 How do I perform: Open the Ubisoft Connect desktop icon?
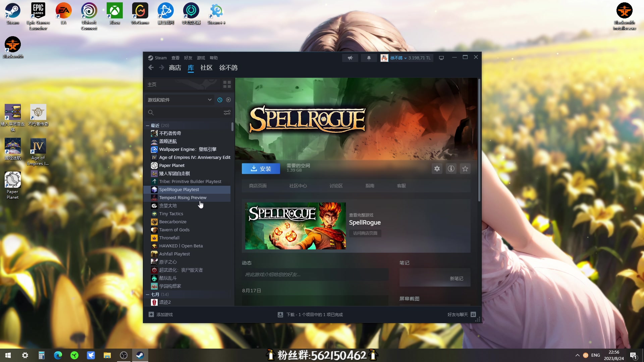pyautogui.click(x=89, y=16)
